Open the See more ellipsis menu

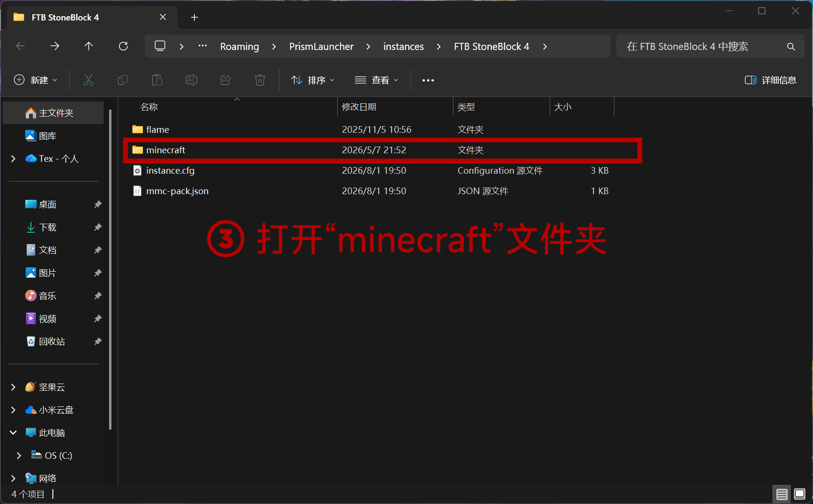point(428,80)
